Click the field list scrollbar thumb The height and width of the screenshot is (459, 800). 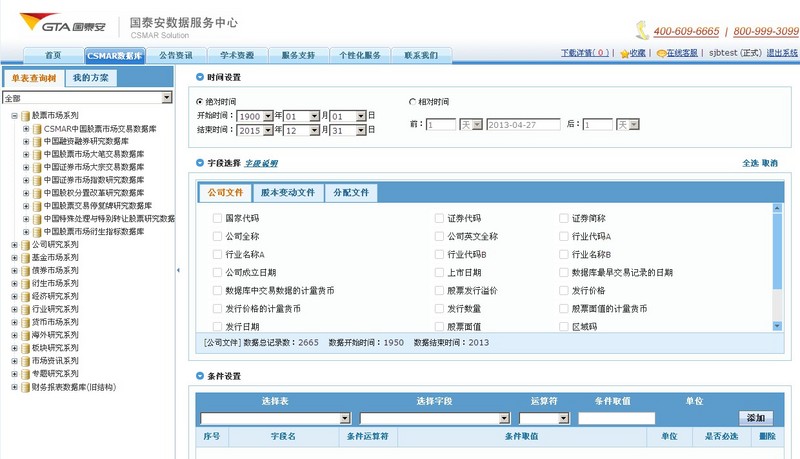click(x=777, y=251)
